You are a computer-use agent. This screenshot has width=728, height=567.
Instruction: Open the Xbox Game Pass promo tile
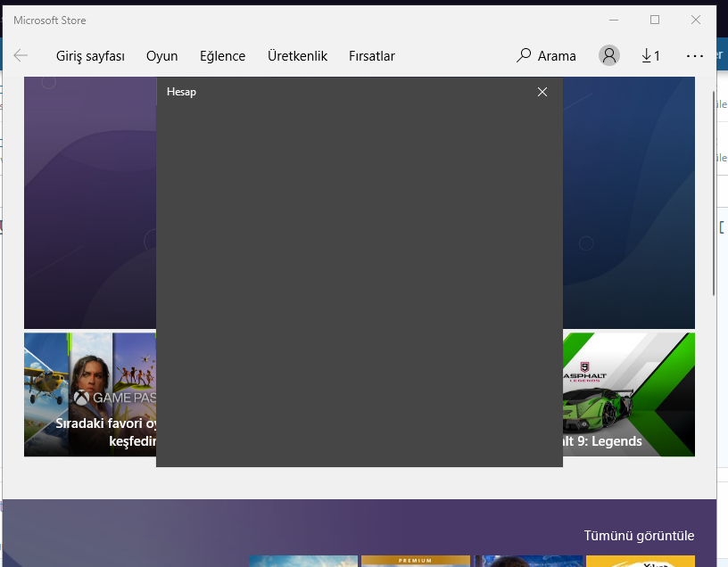coord(90,394)
